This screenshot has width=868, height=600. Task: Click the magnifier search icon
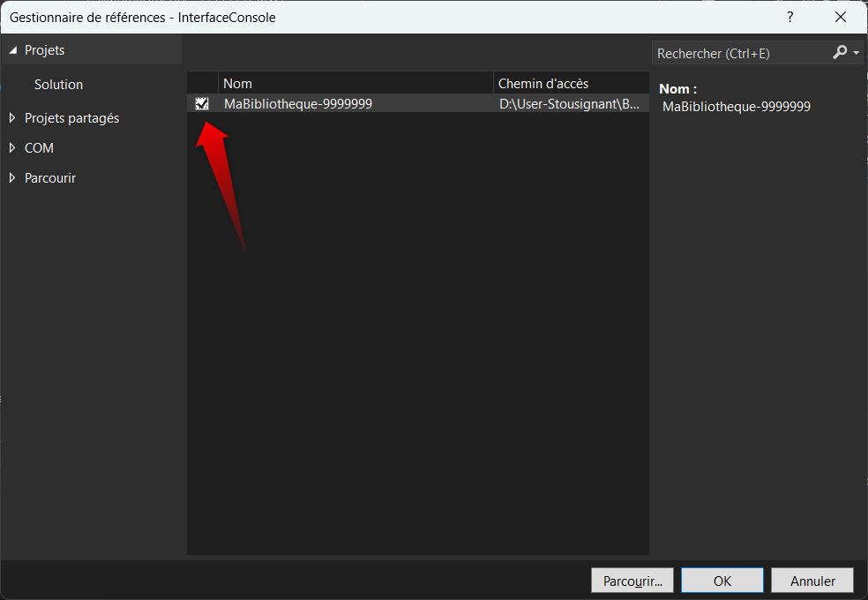(840, 53)
